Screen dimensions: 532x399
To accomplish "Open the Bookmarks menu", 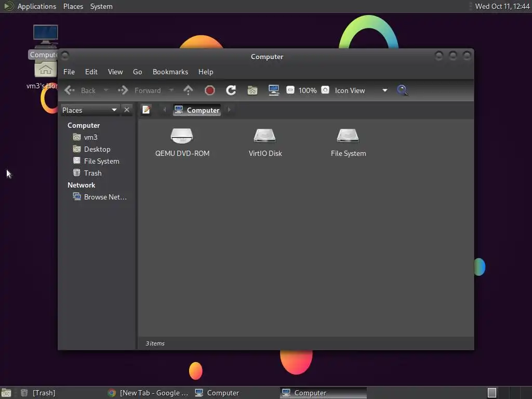I will [x=170, y=72].
